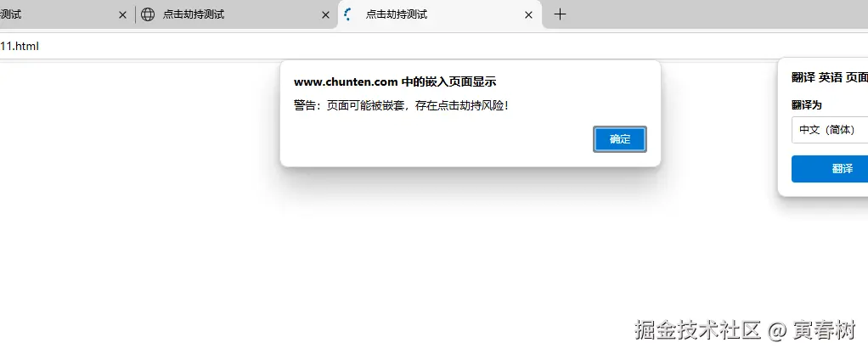This screenshot has height=354, width=868.
Task: Confirm the alert with the 确定 button
Action: (x=620, y=139)
